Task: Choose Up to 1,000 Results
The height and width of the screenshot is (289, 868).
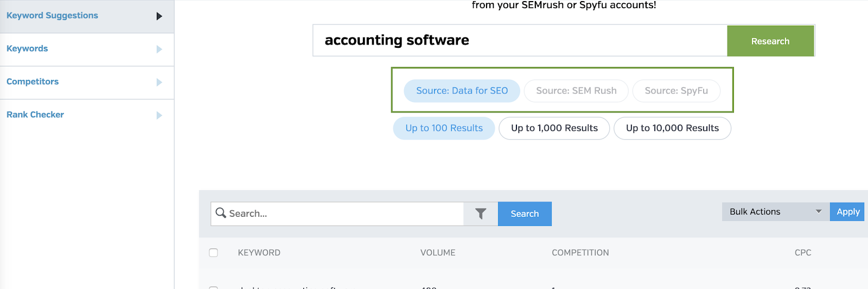Action: 554,128
